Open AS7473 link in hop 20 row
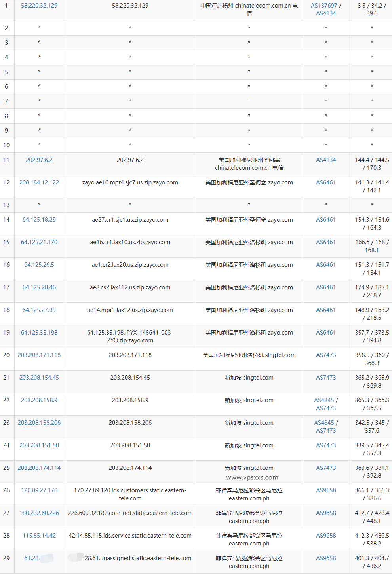Viewport: 392px width, 574px height. (x=326, y=355)
